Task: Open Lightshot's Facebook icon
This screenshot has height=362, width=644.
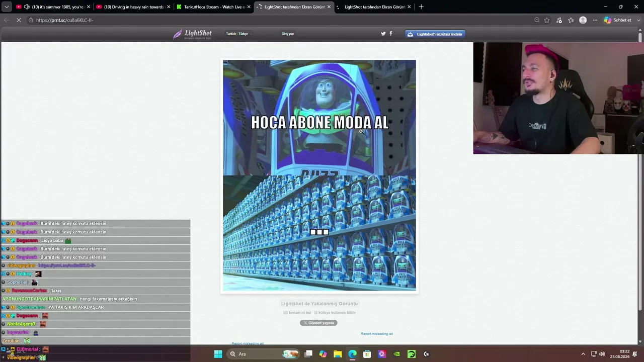Action: point(391,34)
